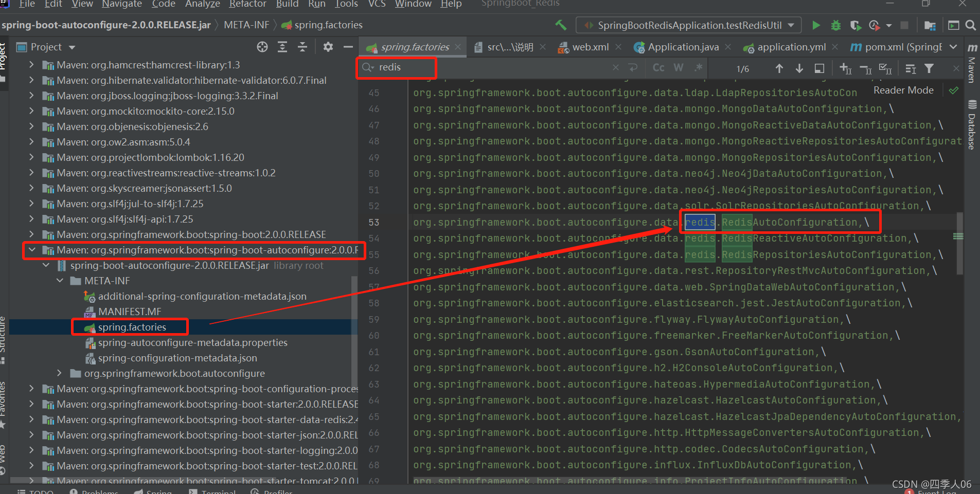Switch to the web.xml tab
980x494 pixels.
coord(590,47)
